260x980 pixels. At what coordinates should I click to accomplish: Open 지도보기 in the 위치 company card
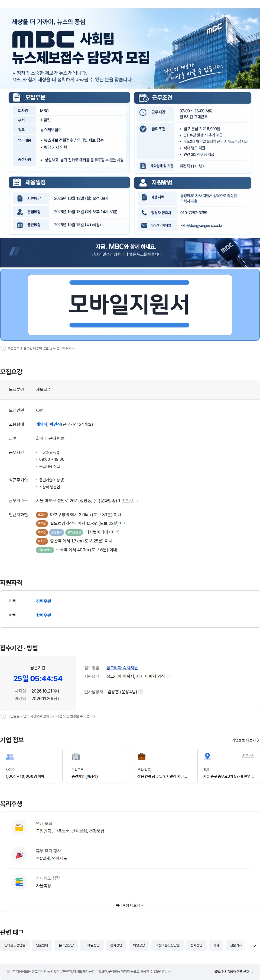tap(248, 756)
